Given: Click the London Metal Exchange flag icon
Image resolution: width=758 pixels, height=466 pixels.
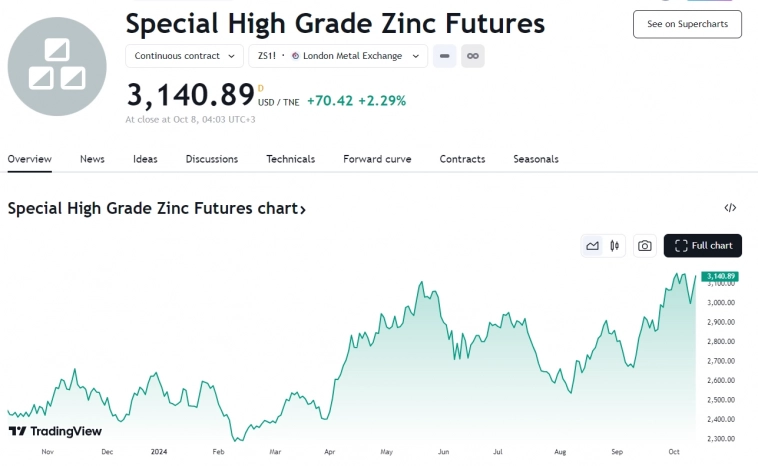Looking at the screenshot, I should point(295,56).
